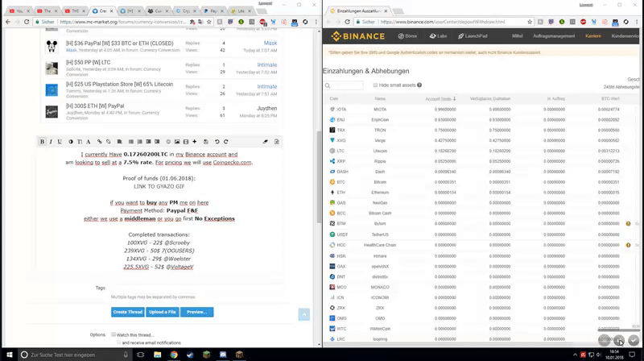Insert a bulleted list in editor

point(131,142)
